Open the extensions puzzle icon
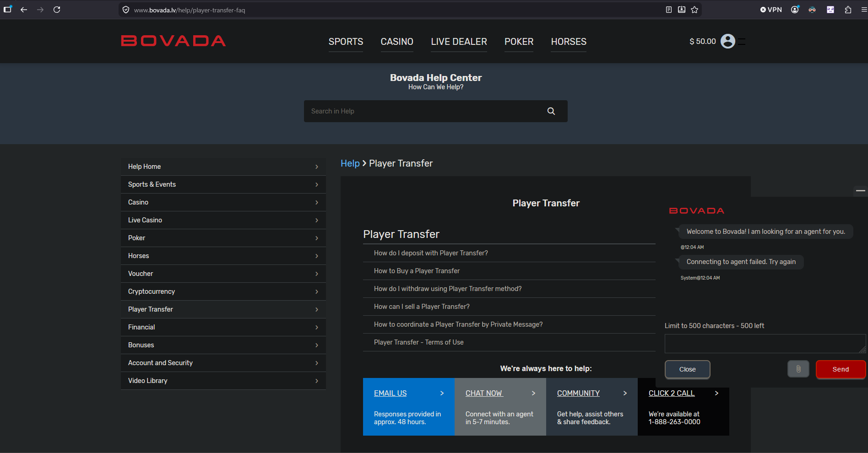Image resolution: width=868 pixels, height=453 pixels. coord(848,10)
